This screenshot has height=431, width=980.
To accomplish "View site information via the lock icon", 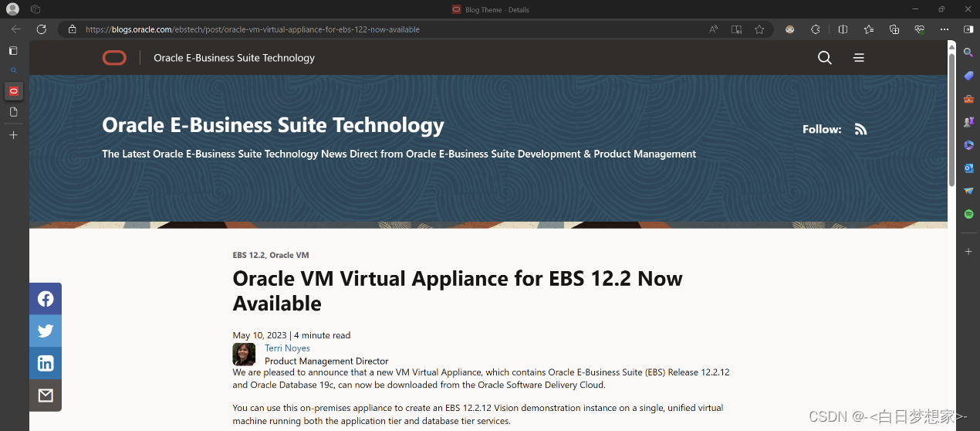I will click(72, 29).
